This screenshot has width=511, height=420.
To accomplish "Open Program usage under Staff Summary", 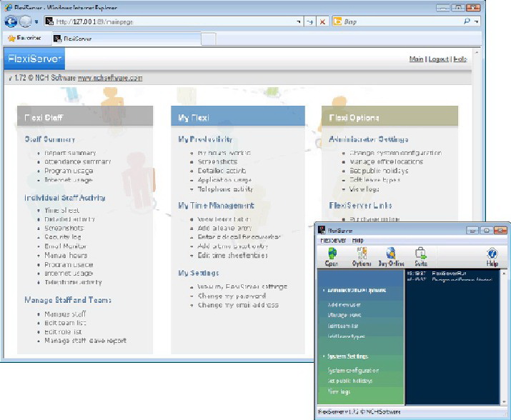I will pyautogui.click(x=69, y=171).
